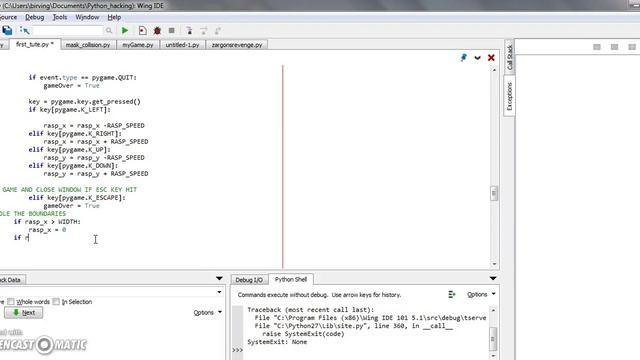Open the Debug menu

coord(35,17)
